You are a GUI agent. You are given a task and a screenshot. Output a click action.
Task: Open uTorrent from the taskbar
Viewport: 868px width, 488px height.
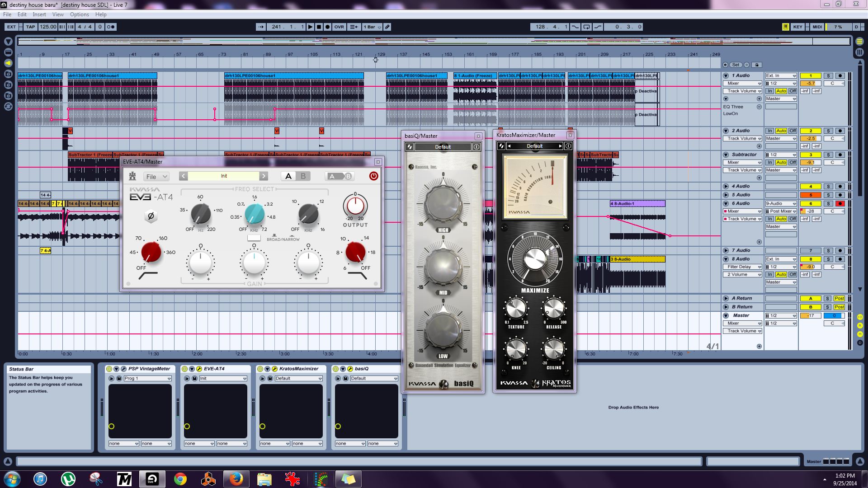[x=68, y=479]
